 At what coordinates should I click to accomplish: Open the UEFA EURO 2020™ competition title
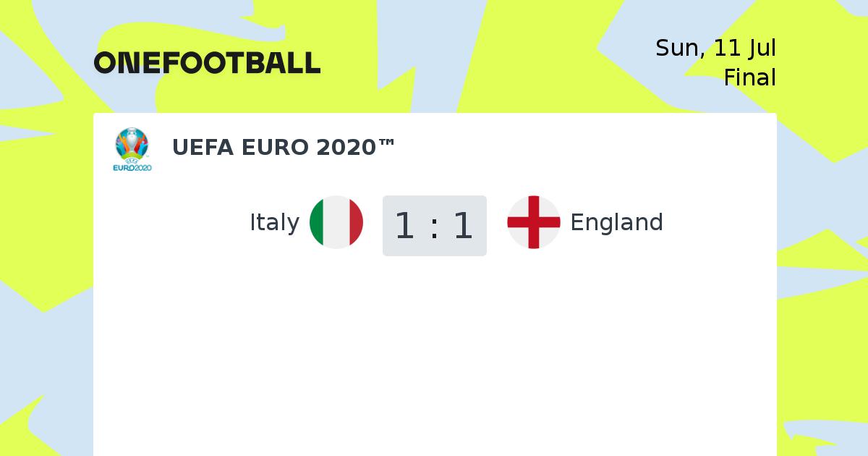click(x=284, y=147)
